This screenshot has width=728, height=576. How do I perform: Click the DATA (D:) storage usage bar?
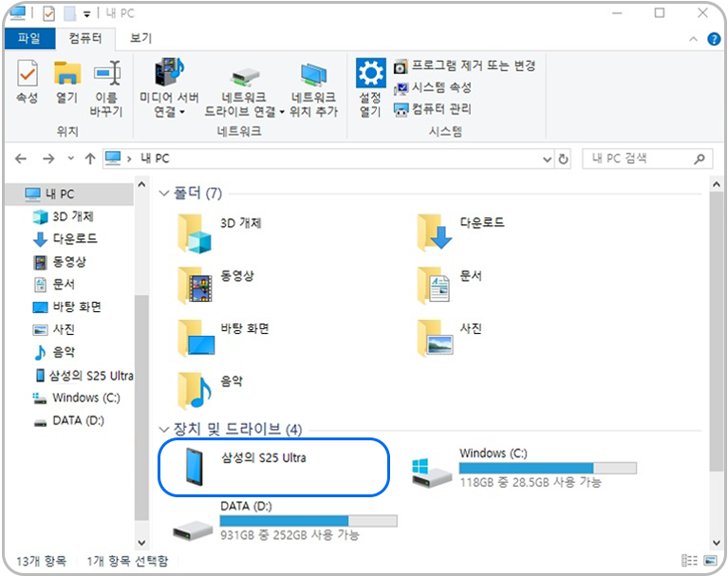click(x=308, y=521)
